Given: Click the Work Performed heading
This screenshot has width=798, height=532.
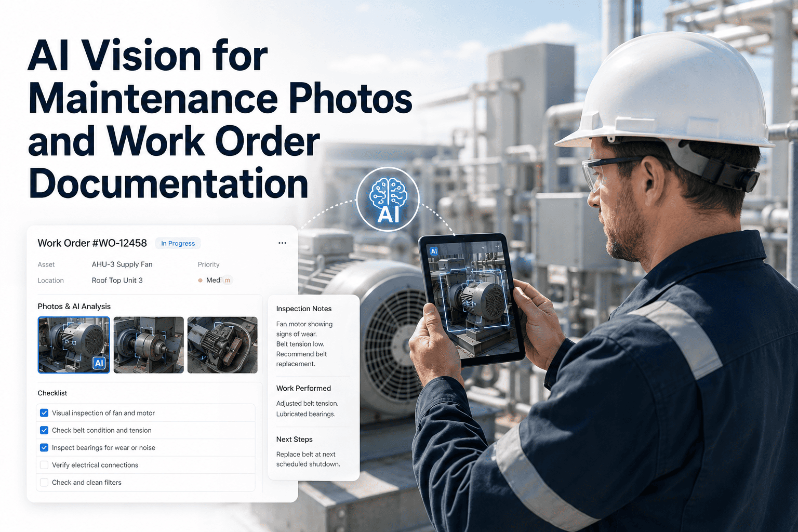Looking at the screenshot, I should click(303, 388).
